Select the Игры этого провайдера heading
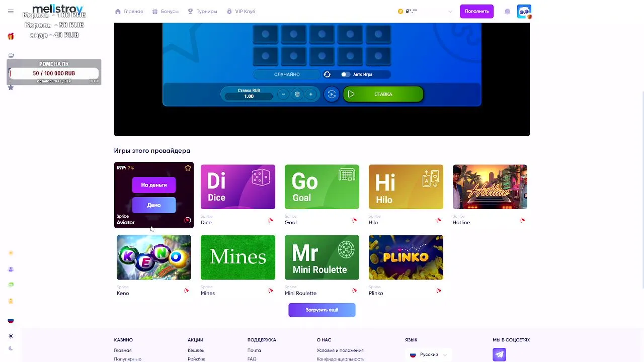Viewport: 644px width, 362px height. click(152, 151)
